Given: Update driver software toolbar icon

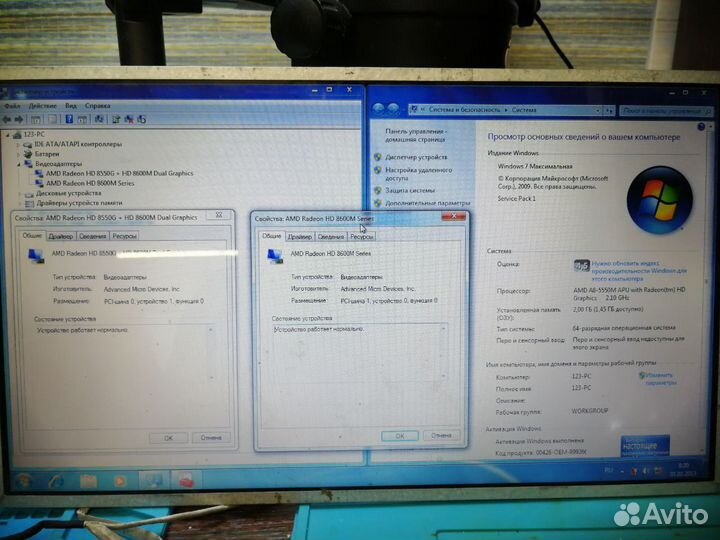Looking at the screenshot, I should pos(116,119).
